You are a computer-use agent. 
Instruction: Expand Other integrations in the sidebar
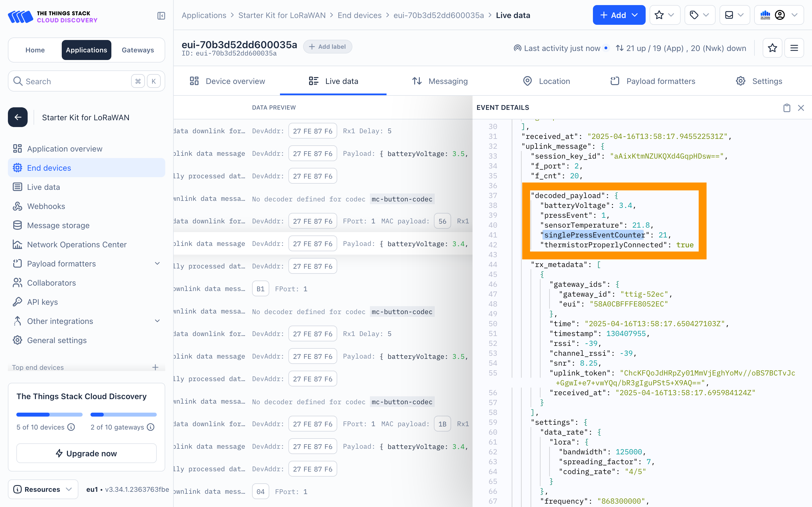pos(157,321)
